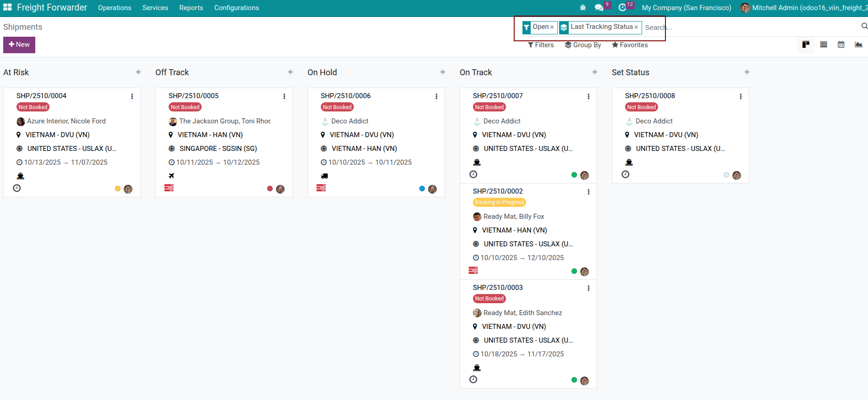This screenshot has height=400, width=868.
Task: Click the search magnifier icon
Action: (x=864, y=27)
